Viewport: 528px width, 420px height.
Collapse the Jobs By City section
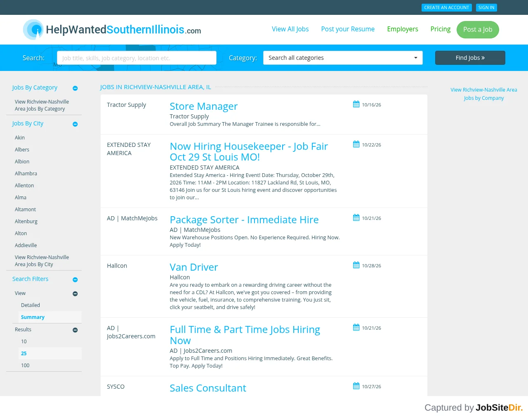75,124
